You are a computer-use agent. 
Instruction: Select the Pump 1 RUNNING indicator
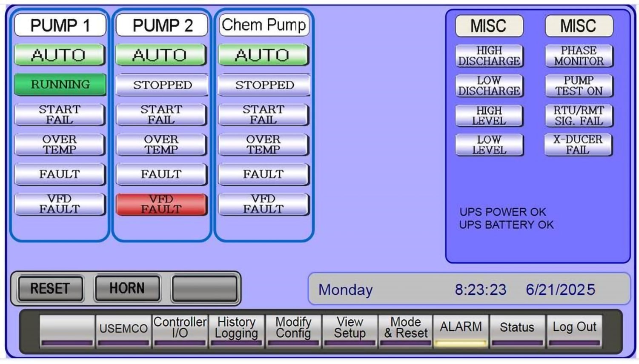(60, 84)
